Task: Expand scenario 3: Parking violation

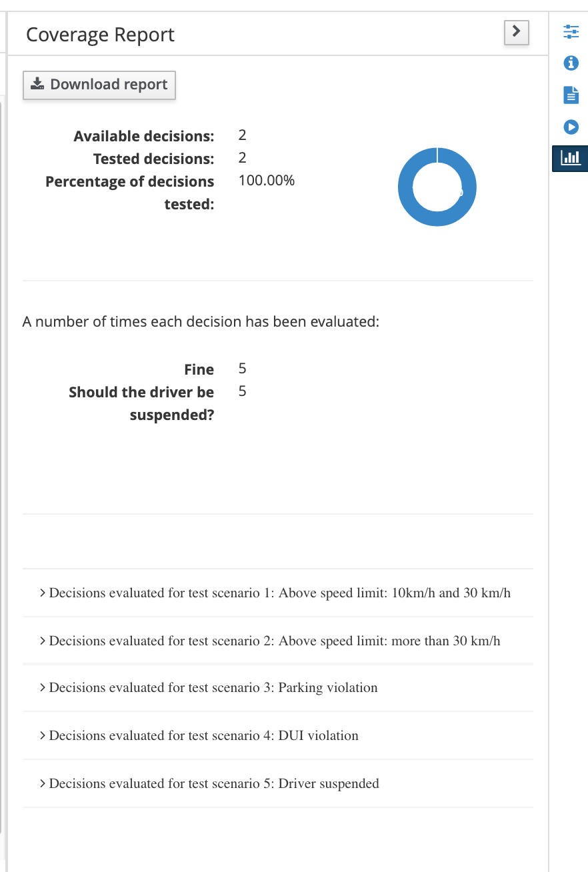Action: [x=208, y=687]
